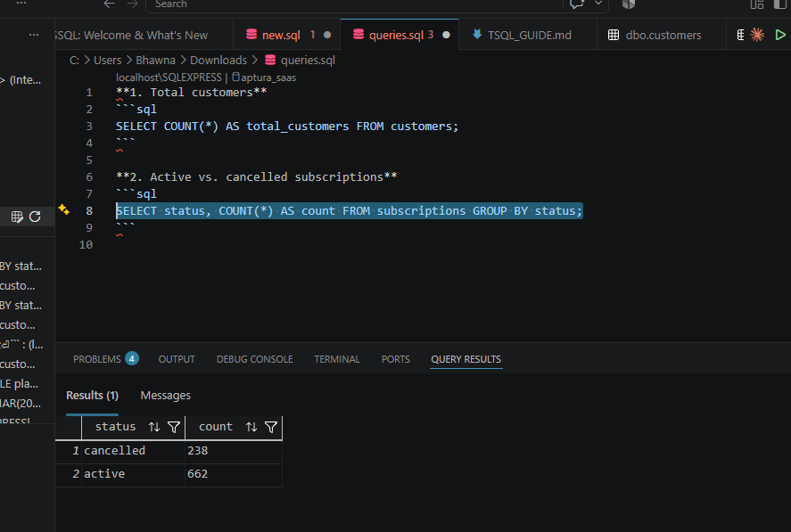
Task: Click the TSQL_GUIDE.md markdown arrow icon
Action: pyautogui.click(x=477, y=34)
